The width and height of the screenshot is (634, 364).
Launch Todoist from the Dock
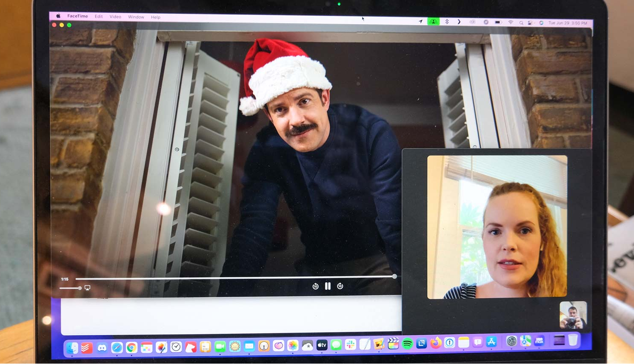point(86,348)
